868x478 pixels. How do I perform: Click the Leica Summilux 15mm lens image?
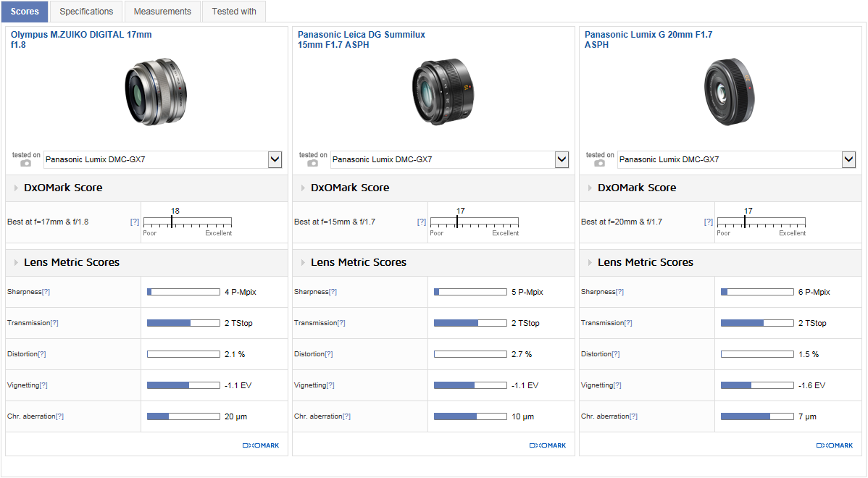pos(443,92)
